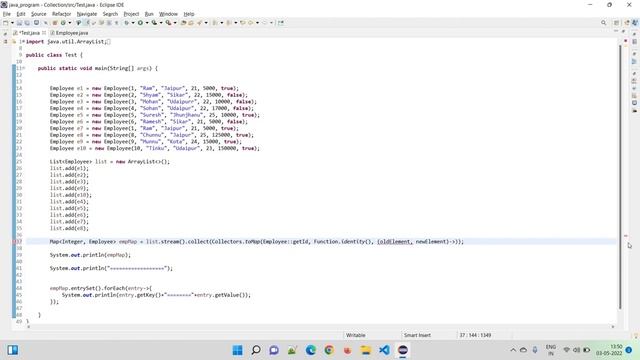The height and width of the screenshot is (360, 640).
Task: Collapse the import statement fold marker
Action: click(23, 42)
